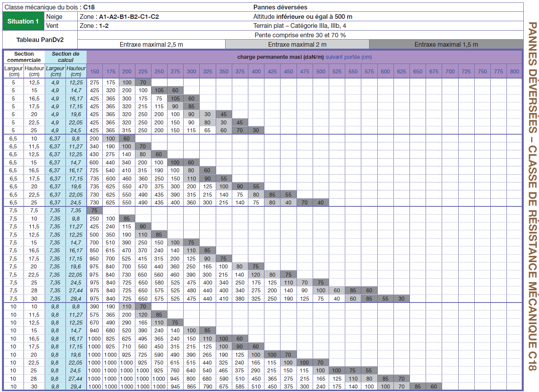Select the 150 portée column header
The width and height of the screenshot is (539, 392).
(x=95, y=71)
